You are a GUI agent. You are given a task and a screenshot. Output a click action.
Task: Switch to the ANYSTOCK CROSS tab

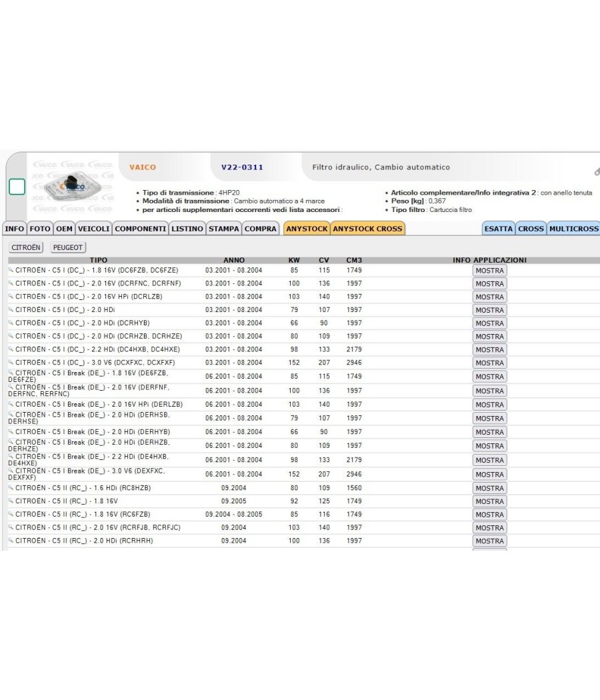[367, 229]
